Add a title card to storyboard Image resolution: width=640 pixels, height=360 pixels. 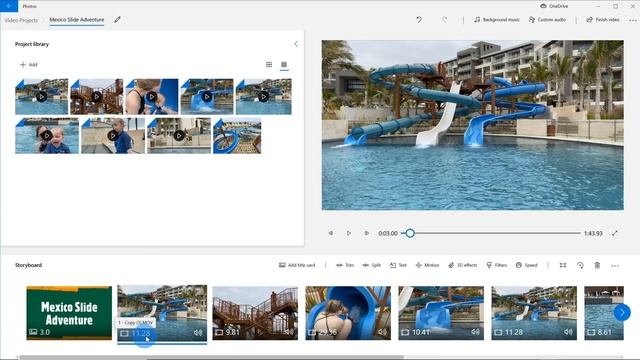point(297,265)
